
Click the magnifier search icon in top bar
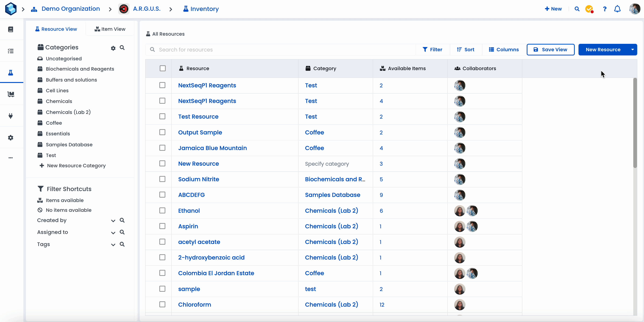tap(577, 9)
